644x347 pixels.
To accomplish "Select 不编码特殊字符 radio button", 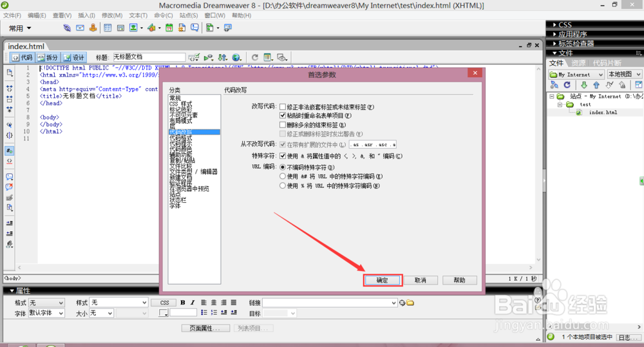I will [x=283, y=167].
